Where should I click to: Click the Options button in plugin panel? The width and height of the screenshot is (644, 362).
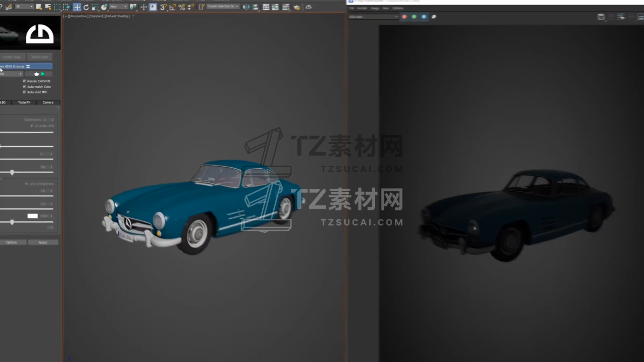point(11,242)
